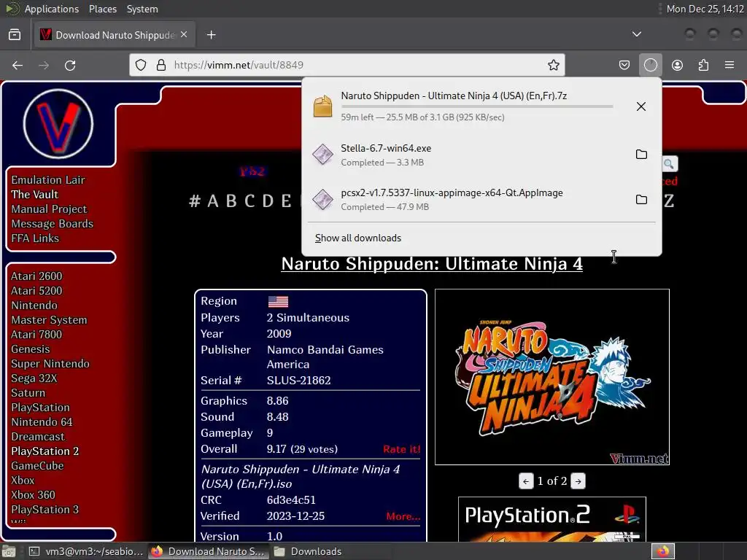Viewport: 747px width, 560px height.
Task: Open a new tab with the plus button
Action: (211, 35)
